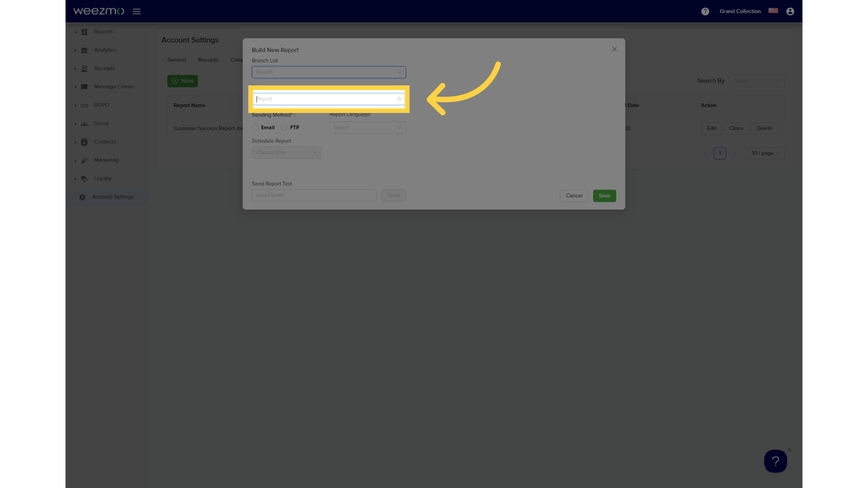Viewport: 868px width, 488px height.
Task: Click the Receipts tab in Account Settings
Action: 208,60
